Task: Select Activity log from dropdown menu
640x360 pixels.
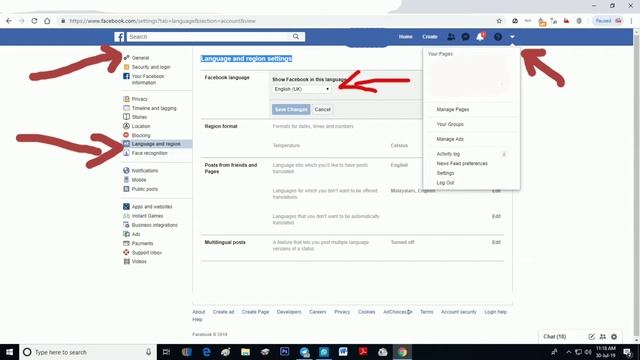Action: pos(448,154)
